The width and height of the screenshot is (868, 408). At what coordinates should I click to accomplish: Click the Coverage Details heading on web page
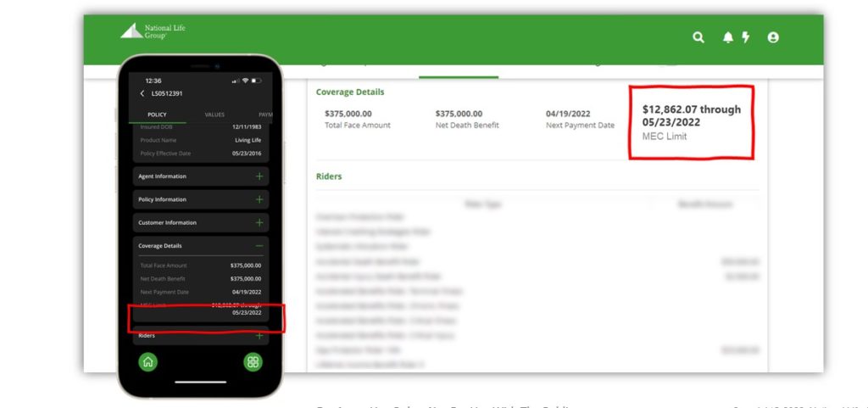click(x=350, y=92)
